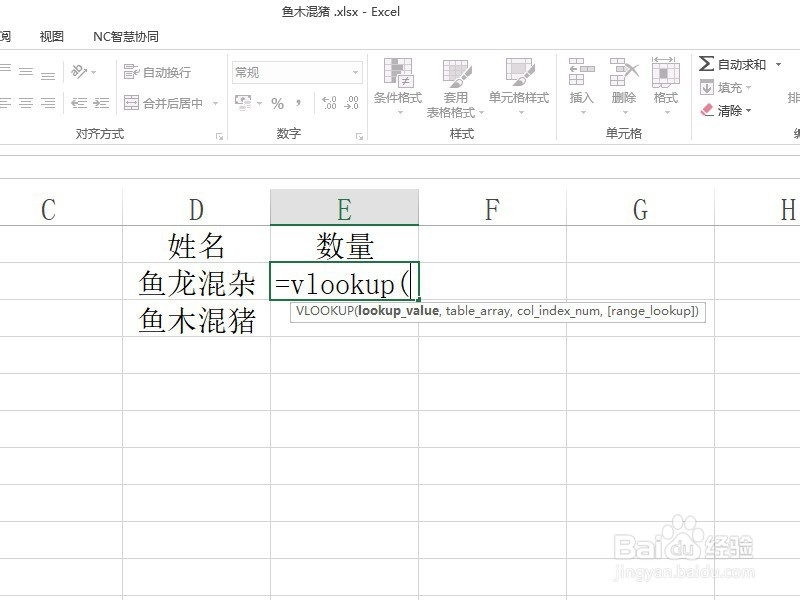800x600 pixels.
Task: Click 合并后居中 merge and center
Action: (x=164, y=104)
